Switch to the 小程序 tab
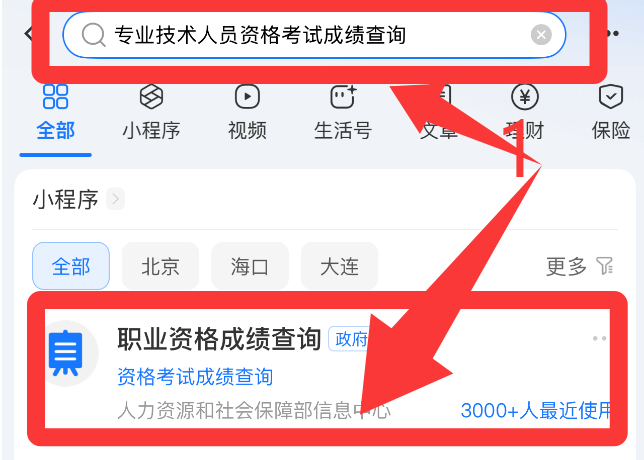 (152, 112)
